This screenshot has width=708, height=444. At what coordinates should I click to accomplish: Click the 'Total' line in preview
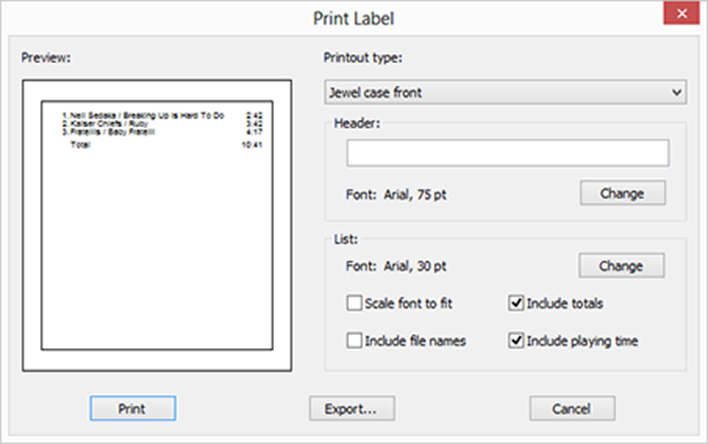tap(80, 145)
